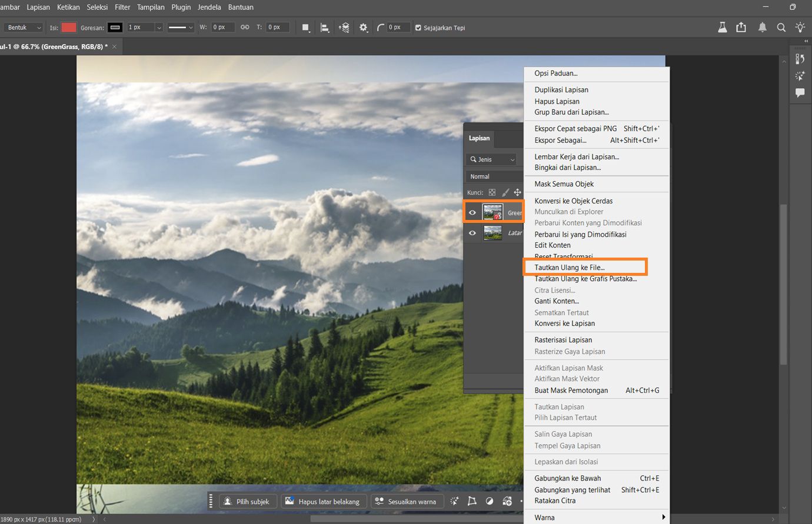Click the lock image pixels brush icon
The width and height of the screenshot is (812, 524).
[505, 192]
